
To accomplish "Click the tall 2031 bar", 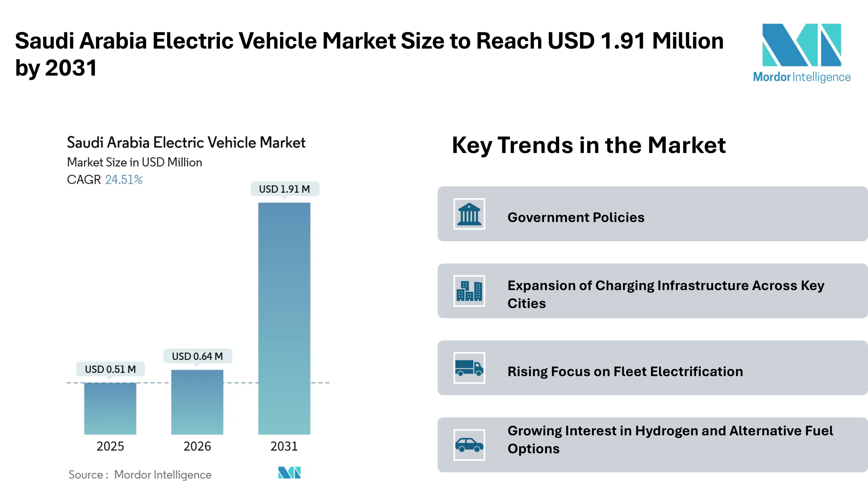I will (x=284, y=318).
